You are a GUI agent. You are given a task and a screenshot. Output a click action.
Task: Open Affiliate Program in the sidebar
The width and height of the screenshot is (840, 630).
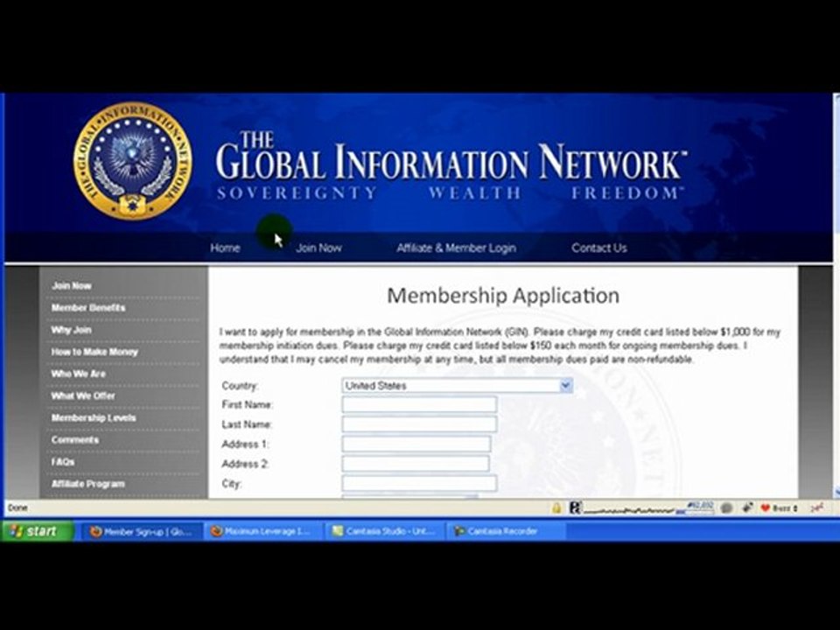(87, 483)
